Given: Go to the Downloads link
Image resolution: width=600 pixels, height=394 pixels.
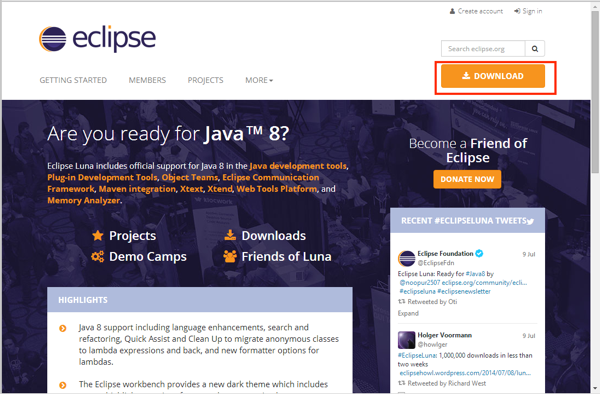Looking at the screenshot, I should tap(274, 236).
